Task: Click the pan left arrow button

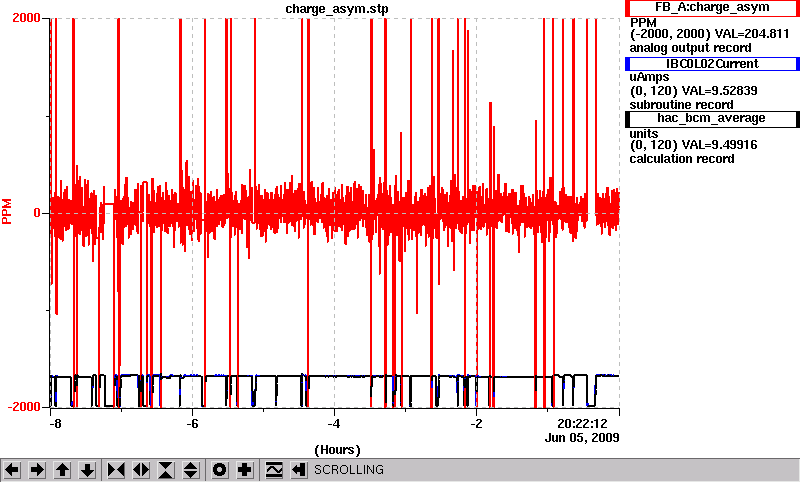Action: [12, 470]
